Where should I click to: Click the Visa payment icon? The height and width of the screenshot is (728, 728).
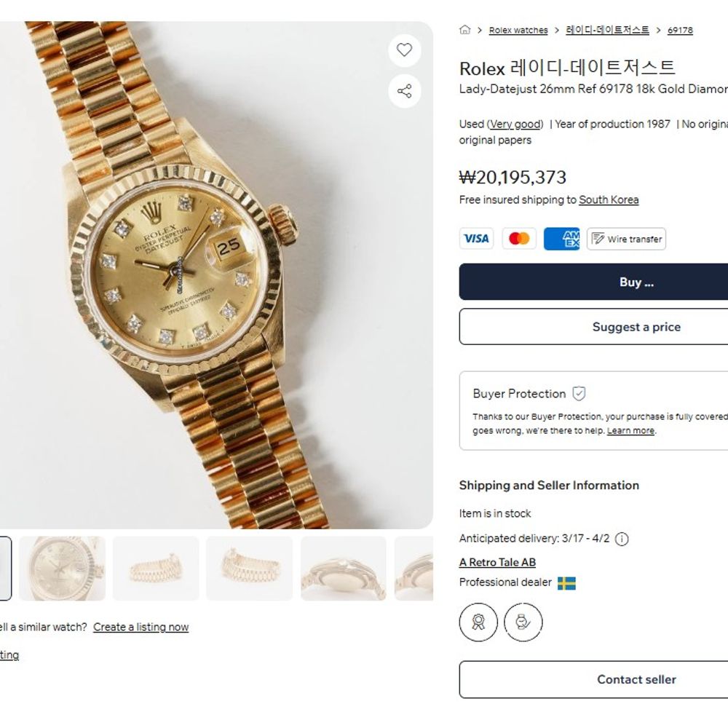coord(476,239)
